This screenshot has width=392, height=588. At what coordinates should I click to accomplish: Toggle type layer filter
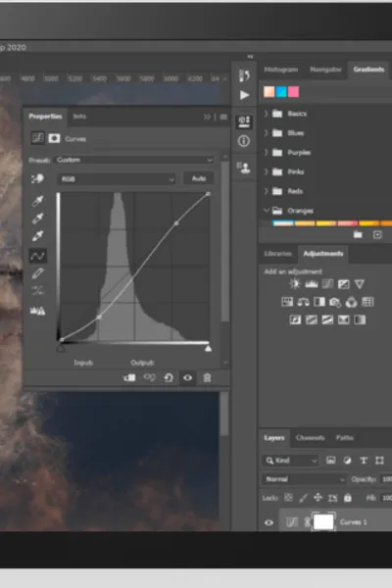click(x=364, y=461)
